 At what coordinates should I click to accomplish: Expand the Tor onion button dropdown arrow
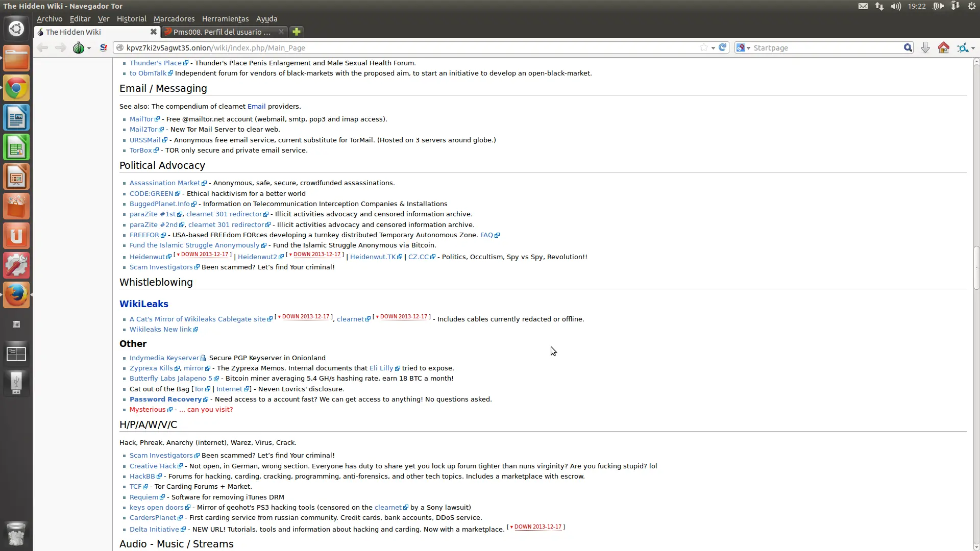click(89, 48)
